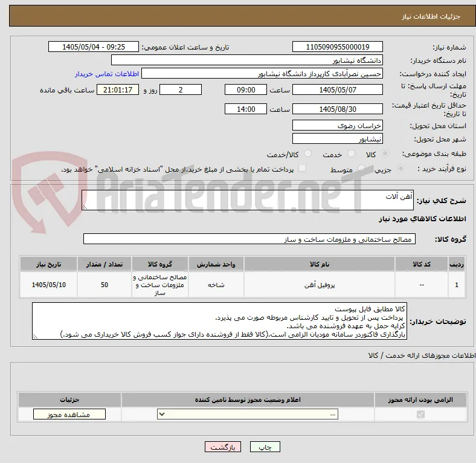Click the announcement date field 1405/05/04 - 09:25
Screen dimensions: 476x463
[x=94, y=47]
